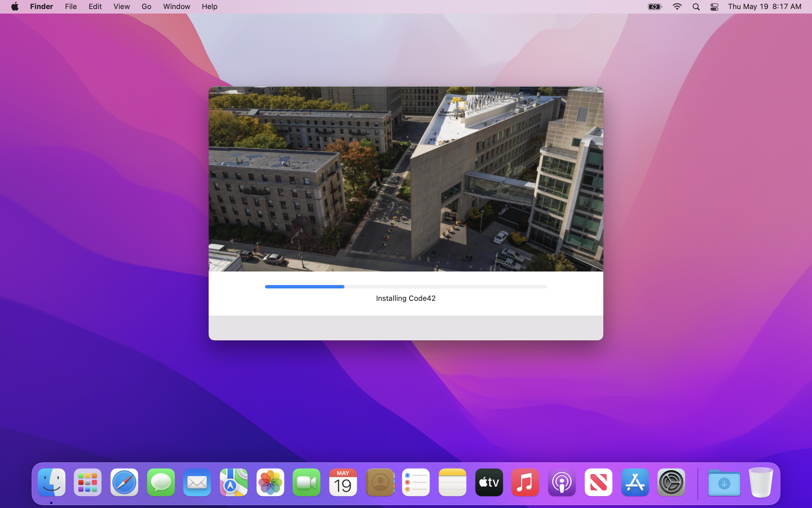This screenshot has width=812, height=508.
Task: Open the Trash in the Dock
Action: [761, 482]
